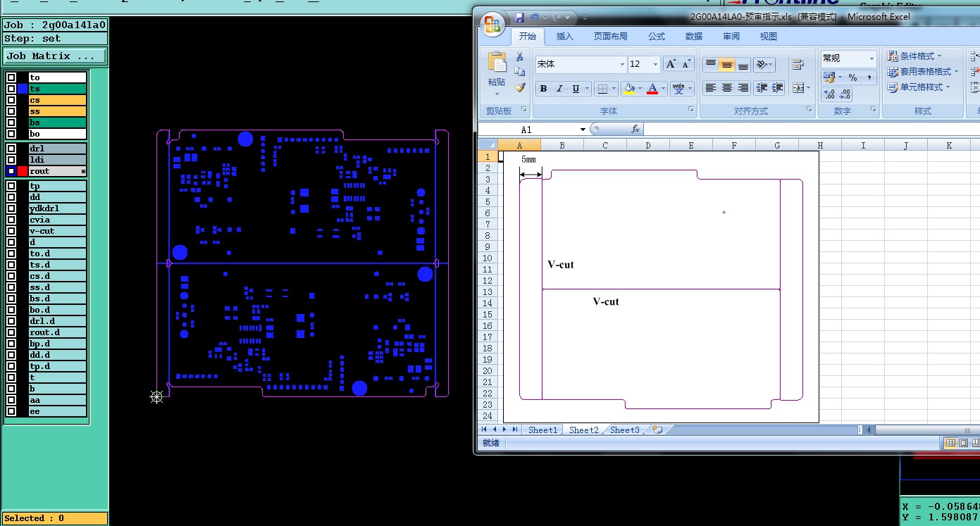The width and height of the screenshot is (980, 526).
Task: Click the center horizontal alignment icon
Action: (726, 88)
